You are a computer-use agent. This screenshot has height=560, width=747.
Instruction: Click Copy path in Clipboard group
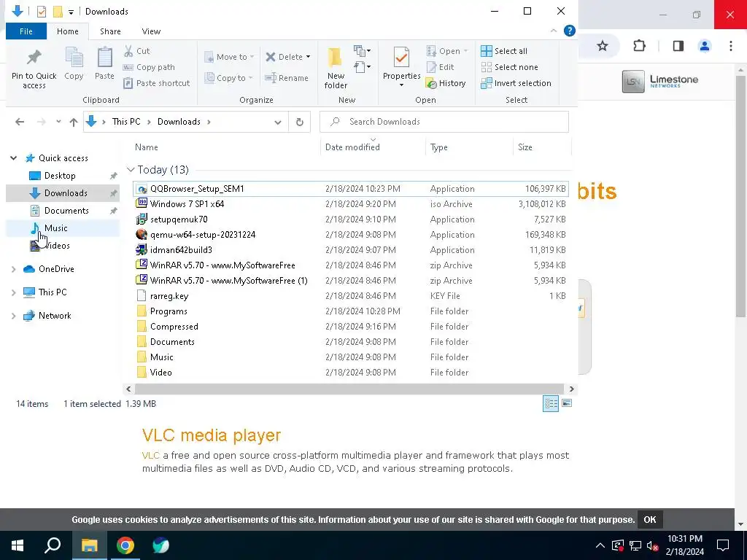point(149,67)
